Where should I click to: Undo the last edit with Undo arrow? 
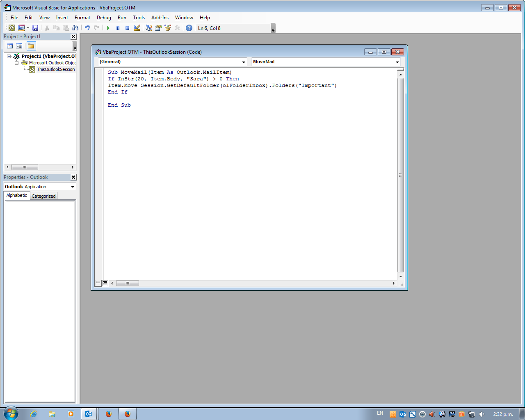pyautogui.click(x=87, y=28)
